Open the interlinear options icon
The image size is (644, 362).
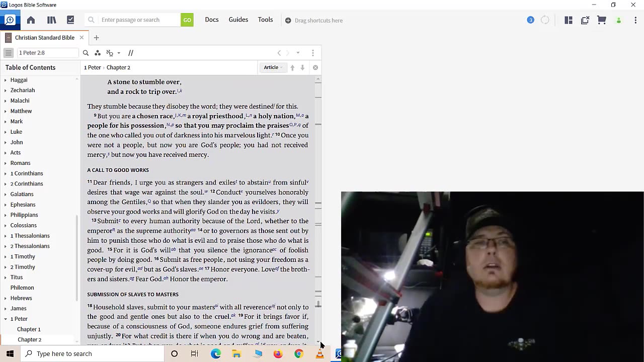click(110, 53)
